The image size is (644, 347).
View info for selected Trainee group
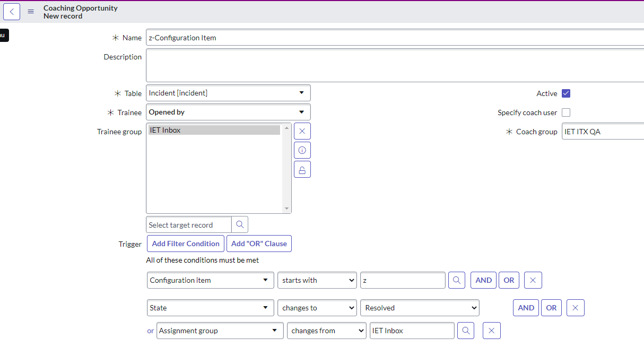302,150
